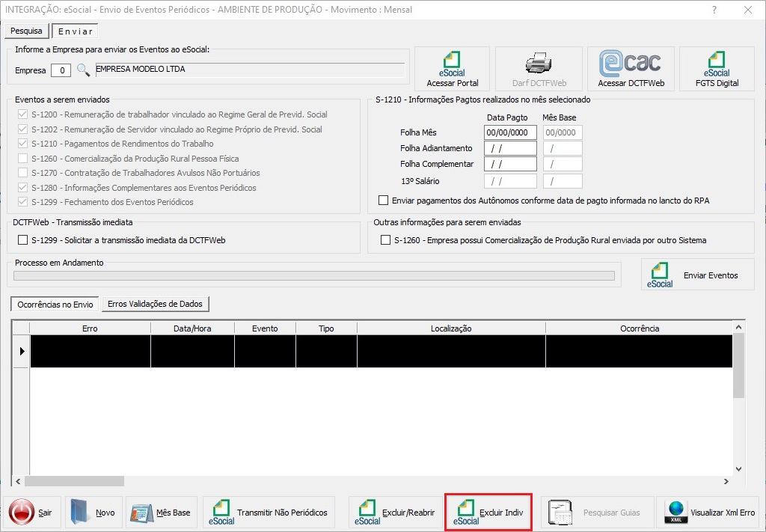Image resolution: width=766 pixels, height=532 pixels.
Task: Open the Erros Validações de Dados tab
Action: click(156, 304)
